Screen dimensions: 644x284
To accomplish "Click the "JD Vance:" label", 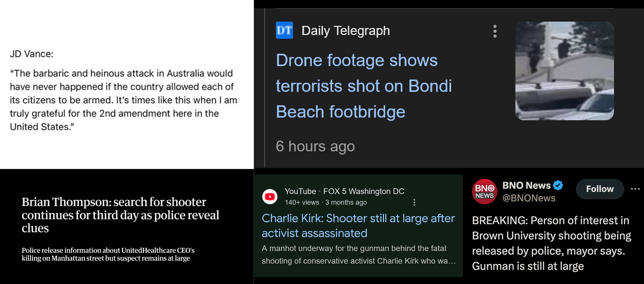I will pyautogui.click(x=32, y=54).
